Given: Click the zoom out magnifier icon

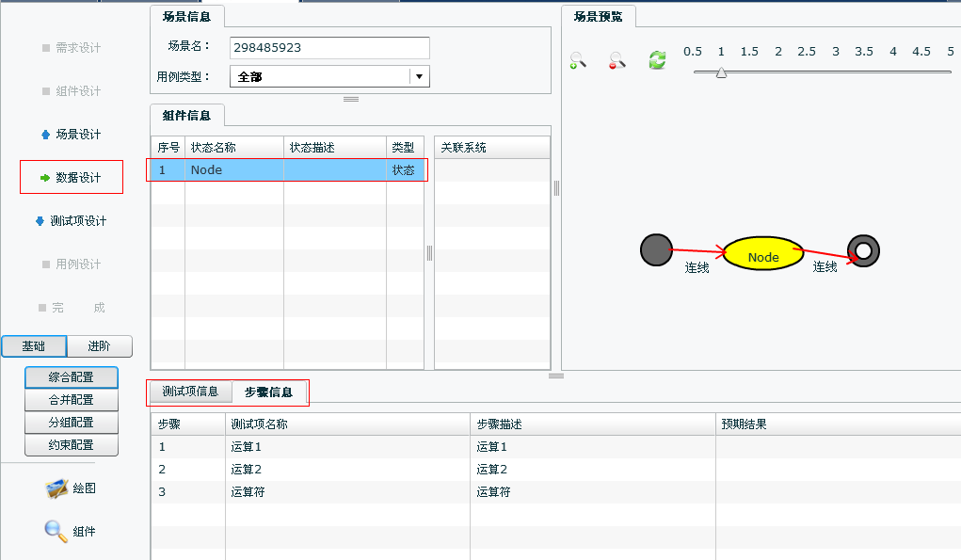Looking at the screenshot, I should click(617, 60).
